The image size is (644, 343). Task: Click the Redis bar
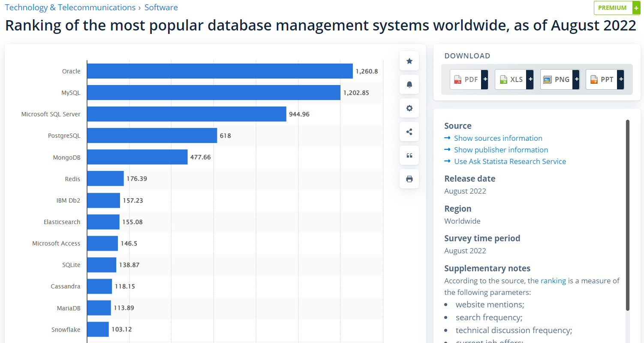point(105,179)
